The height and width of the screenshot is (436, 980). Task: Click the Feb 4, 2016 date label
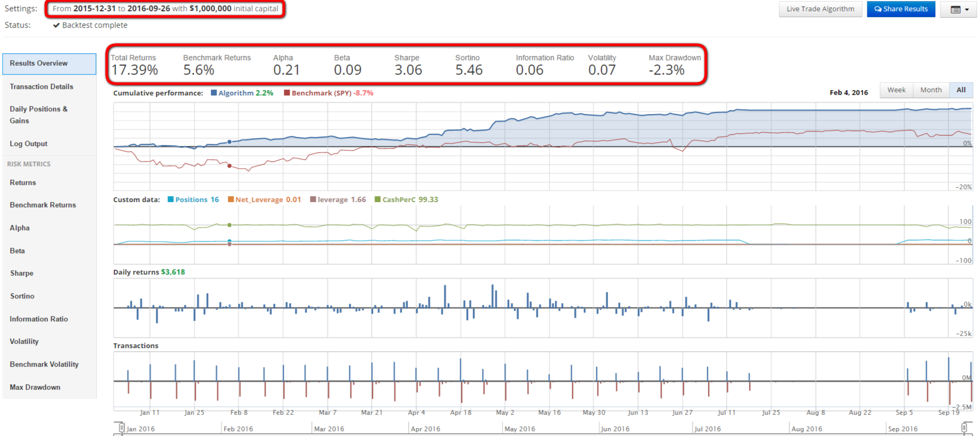pos(849,93)
